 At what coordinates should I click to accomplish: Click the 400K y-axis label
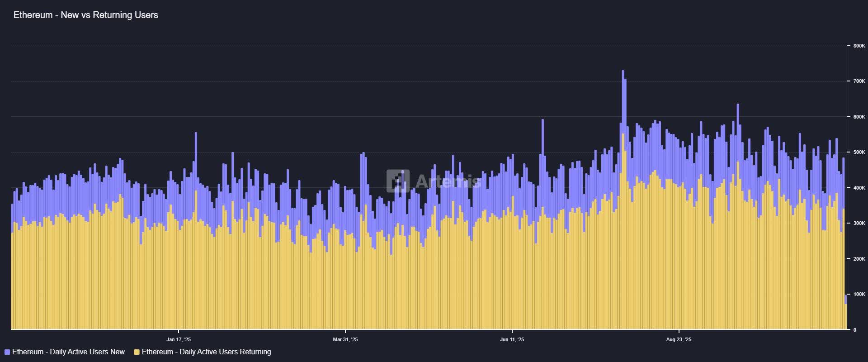(x=859, y=188)
